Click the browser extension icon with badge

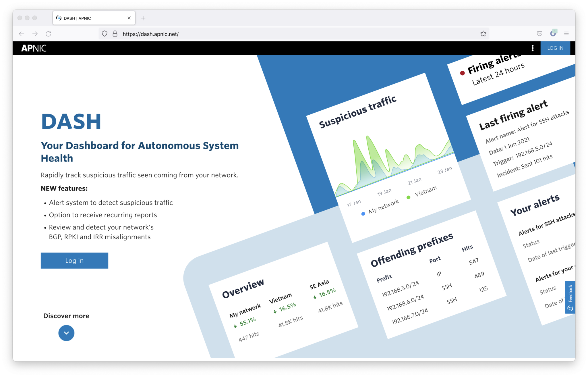point(553,33)
